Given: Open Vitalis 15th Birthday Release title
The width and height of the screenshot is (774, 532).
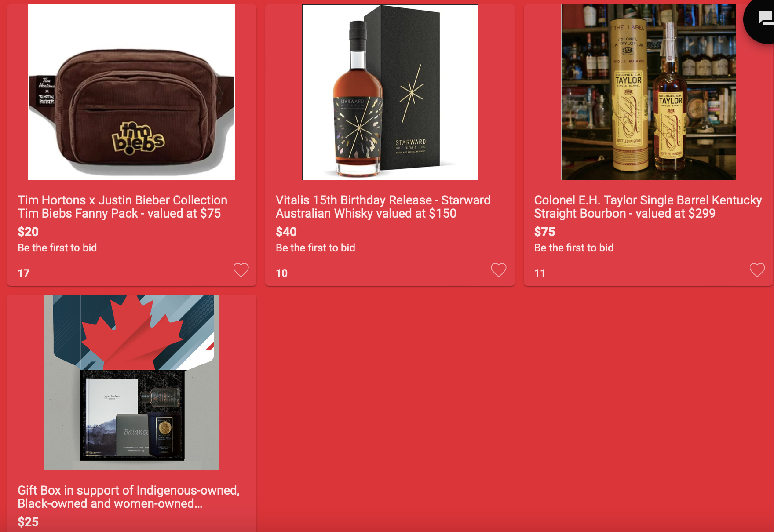Looking at the screenshot, I should 383,207.
